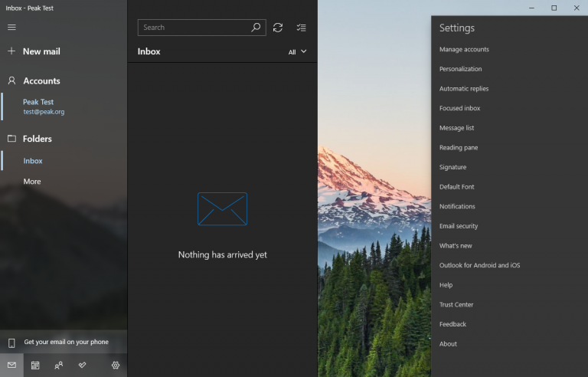Open Focused inbox settings
Screen dimensions: 588x377
[459, 109]
